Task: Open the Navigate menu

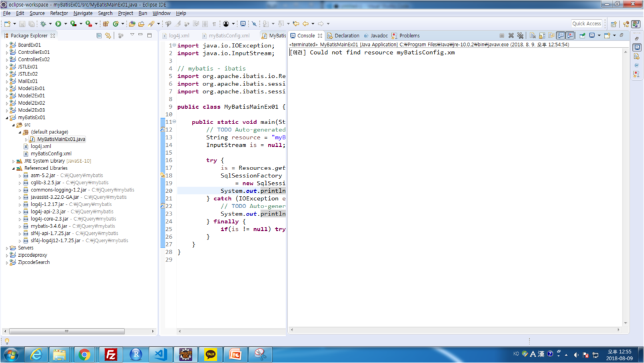Action: click(83, 13)
